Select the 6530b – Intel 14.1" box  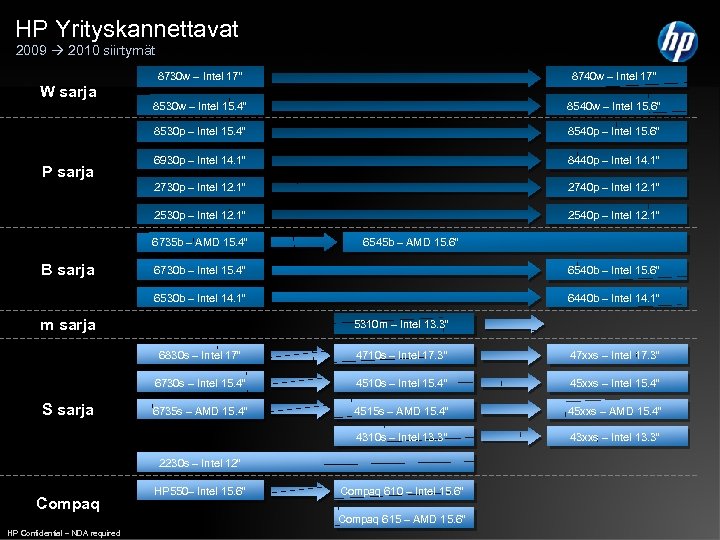(x=200, y=298)
